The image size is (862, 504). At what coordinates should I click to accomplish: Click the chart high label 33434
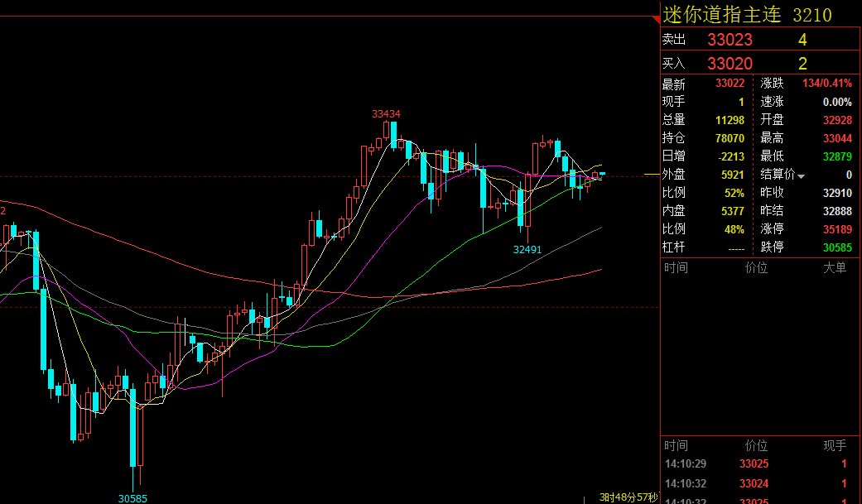(x=386, y=113)
